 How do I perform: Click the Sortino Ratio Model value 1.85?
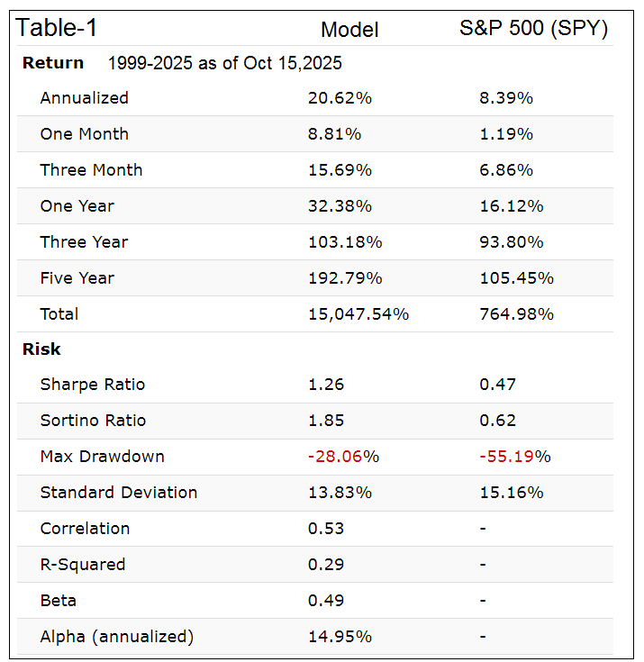(x=326, y=421)
